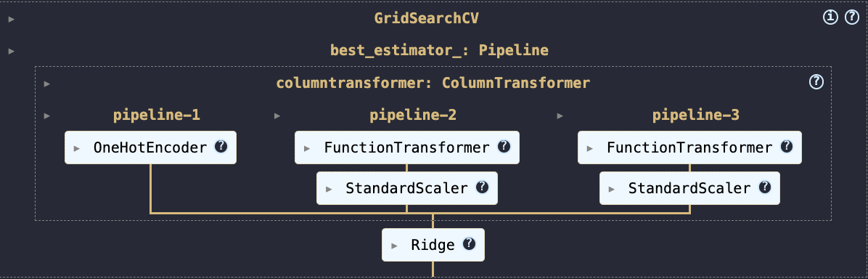Open help icon for pipeline-3 FunctionTransformer

click(x=786, y=147)
